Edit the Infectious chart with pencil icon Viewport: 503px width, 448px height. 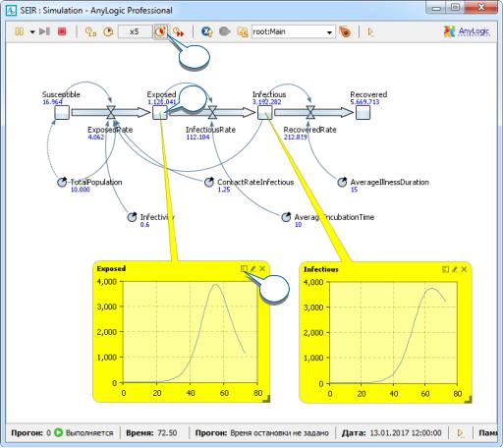455,269
